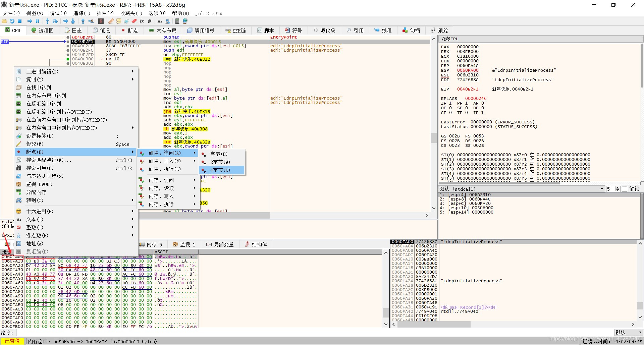
Task: Click the Open file folder icon
Action: point(4,21)
